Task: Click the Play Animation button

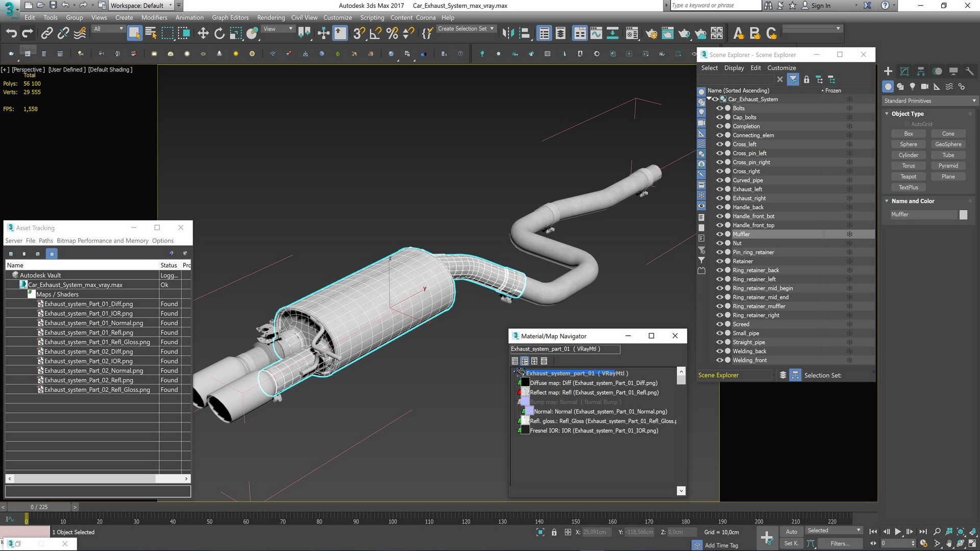Action: pyautogui.click(x=898, y=532)
